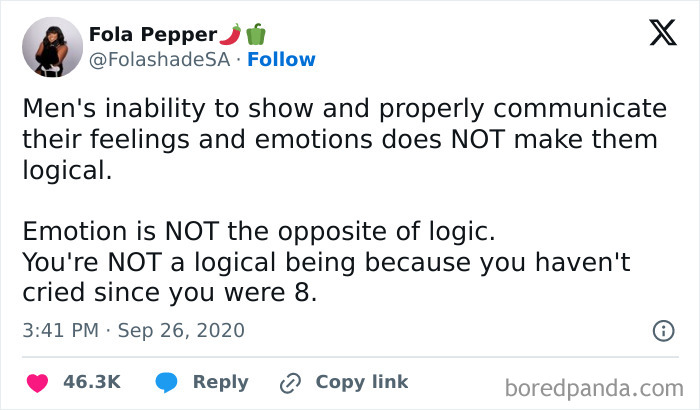Click the chain link icon
Screen dimensions: 700x410
(291, 382)
